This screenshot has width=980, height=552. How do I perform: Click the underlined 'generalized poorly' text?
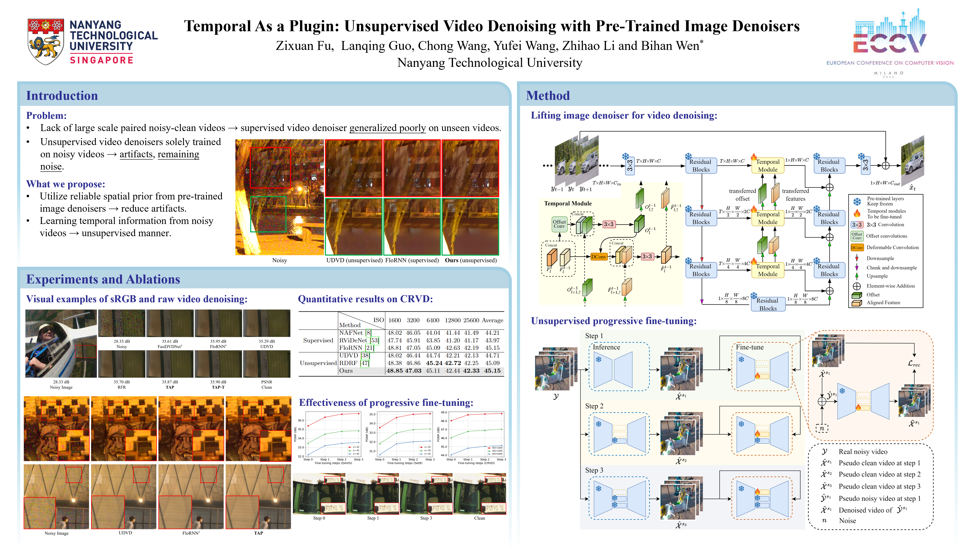coord(387,128)
